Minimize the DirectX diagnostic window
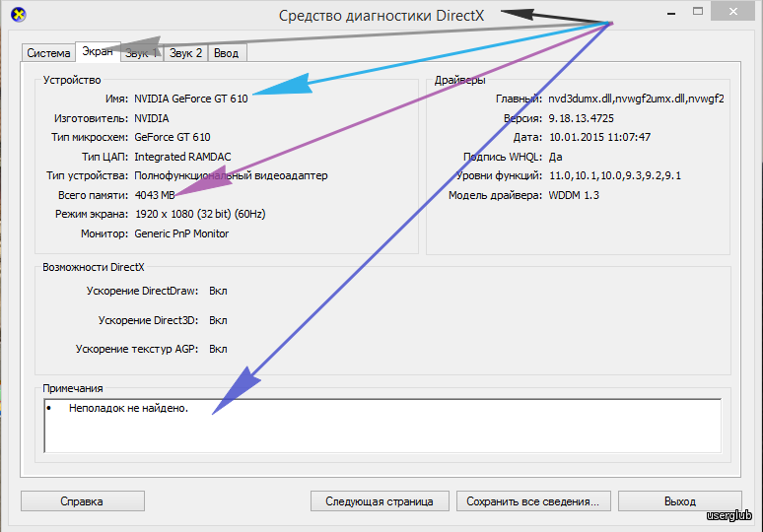Screen dimensions: 763x532 pos(671,12)
